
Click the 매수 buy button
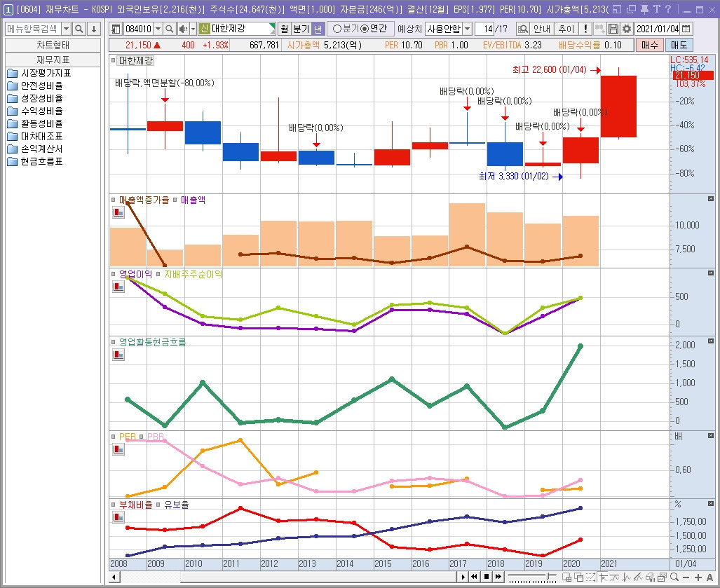point(650,45)
